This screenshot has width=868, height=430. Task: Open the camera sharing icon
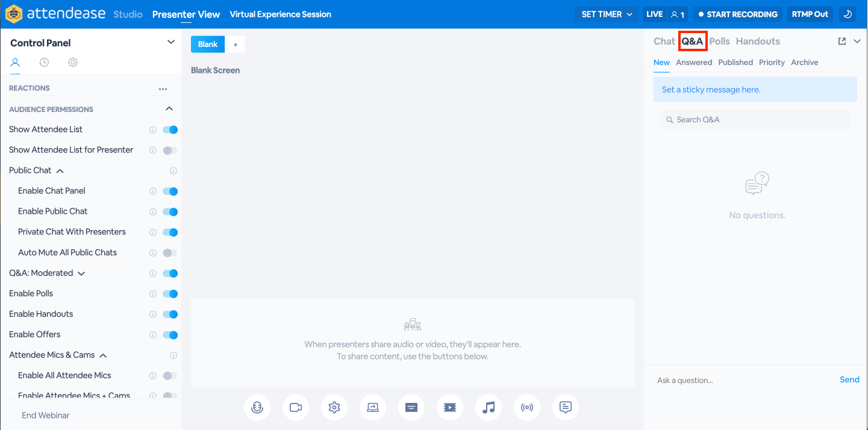click(x=296, y=407)
